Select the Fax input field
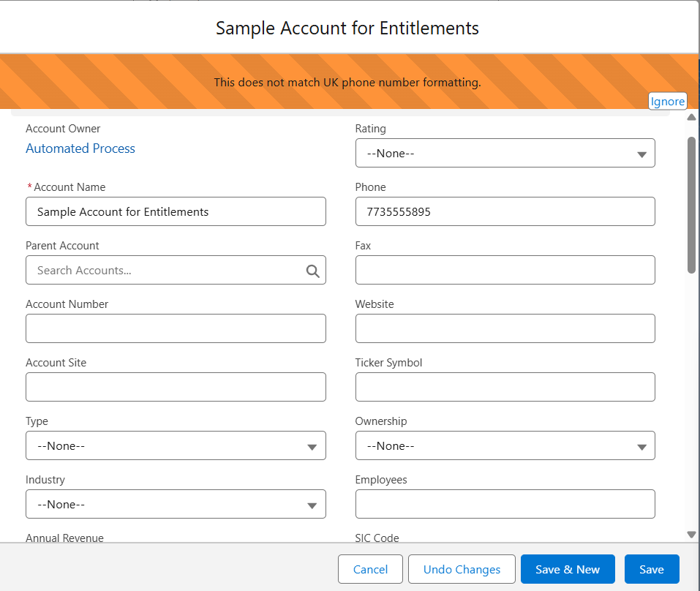 pos(505,270)
